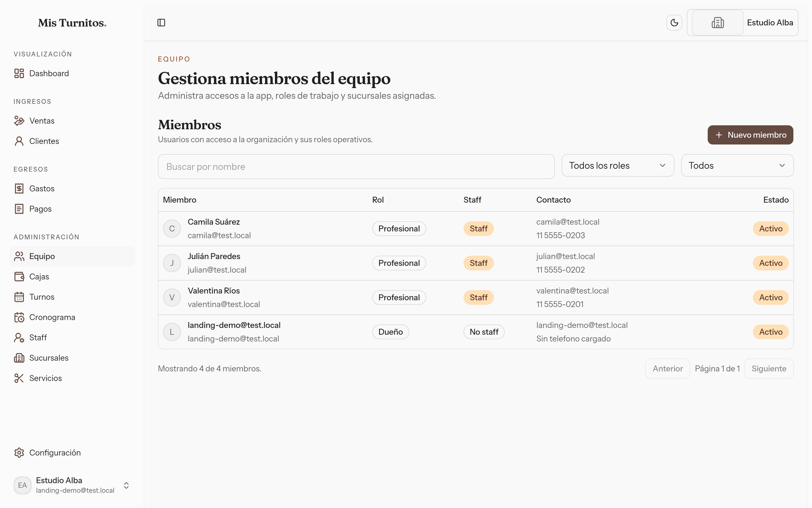Image resolution: width=812 pixels, height=508 pixels.
Task: Click the Mis Turnitos logo
Action: click(72, 23)
